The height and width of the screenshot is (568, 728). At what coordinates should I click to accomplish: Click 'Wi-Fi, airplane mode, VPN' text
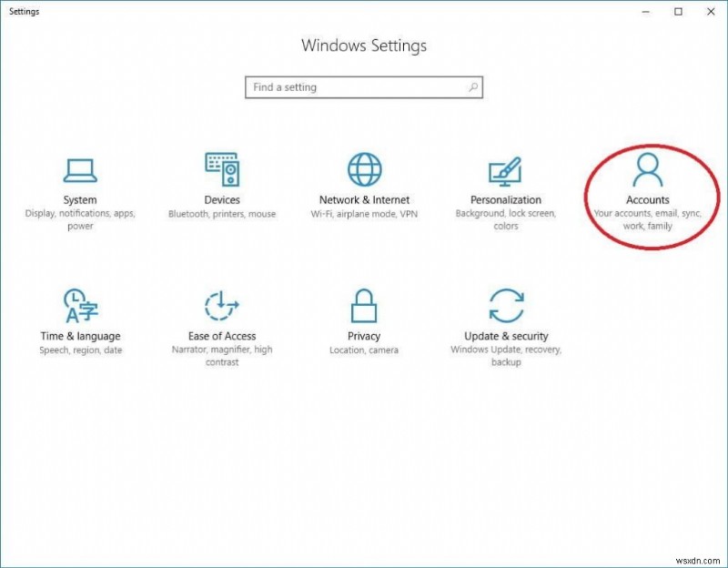[364, 213]
